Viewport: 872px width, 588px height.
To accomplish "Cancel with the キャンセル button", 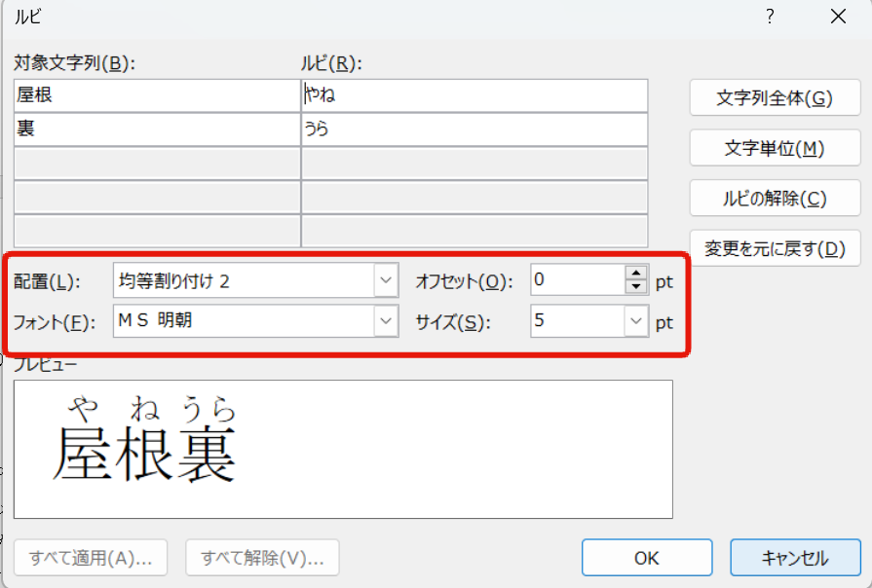I will click(795, 558).
